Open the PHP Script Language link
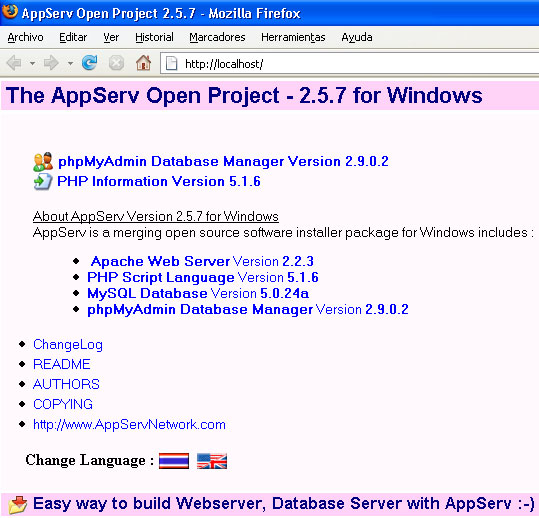 pos(203,278)
